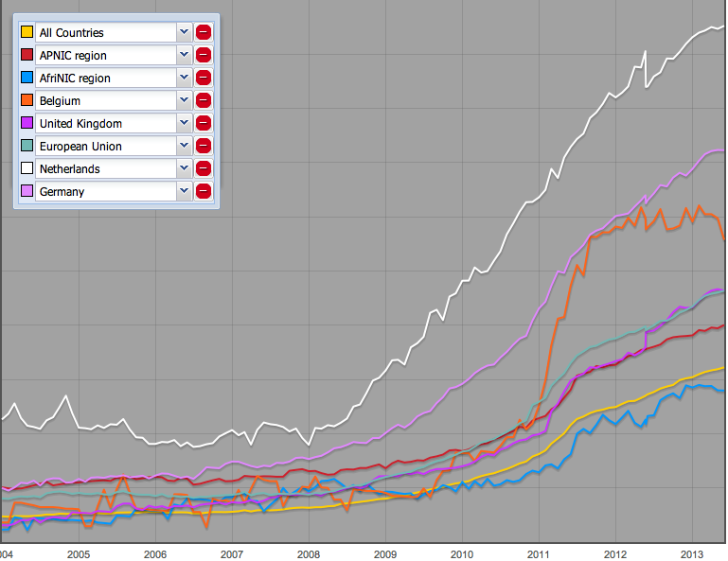Pick the teal European Union color swatch

point(27,146)
